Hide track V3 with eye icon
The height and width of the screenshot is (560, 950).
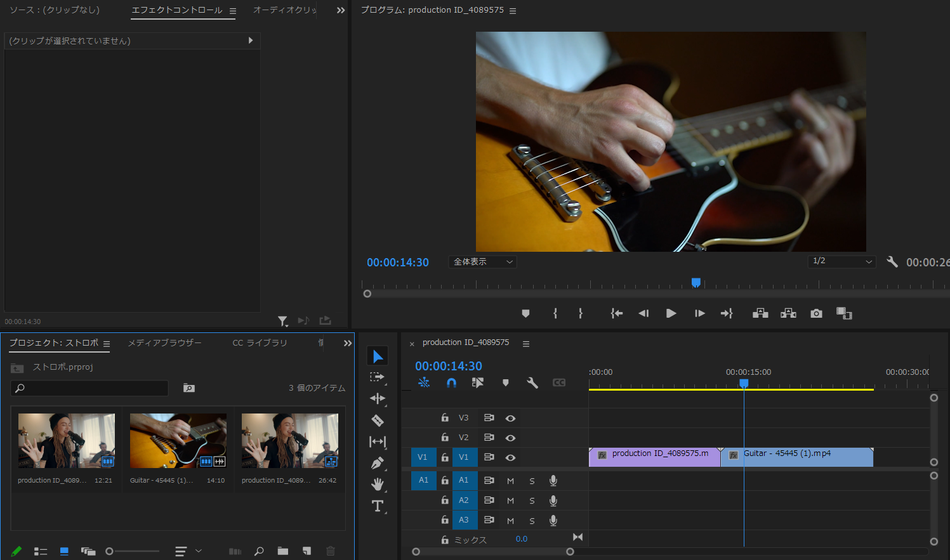point(510,419)
